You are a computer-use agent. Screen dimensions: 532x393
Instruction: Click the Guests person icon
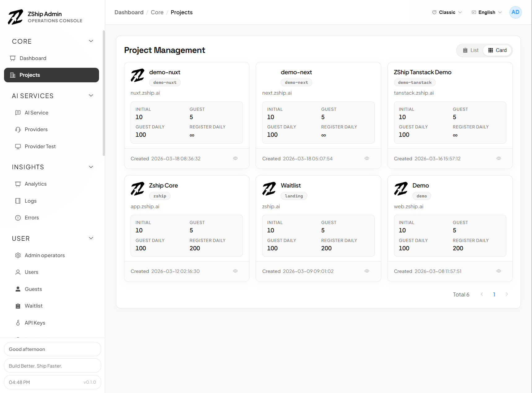pos(18,289)
